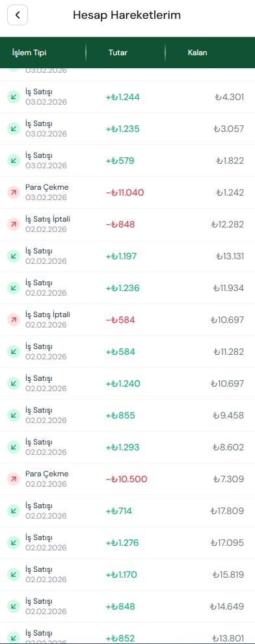Click green arrow icon of +₺1.197 sale

[14, 256]
